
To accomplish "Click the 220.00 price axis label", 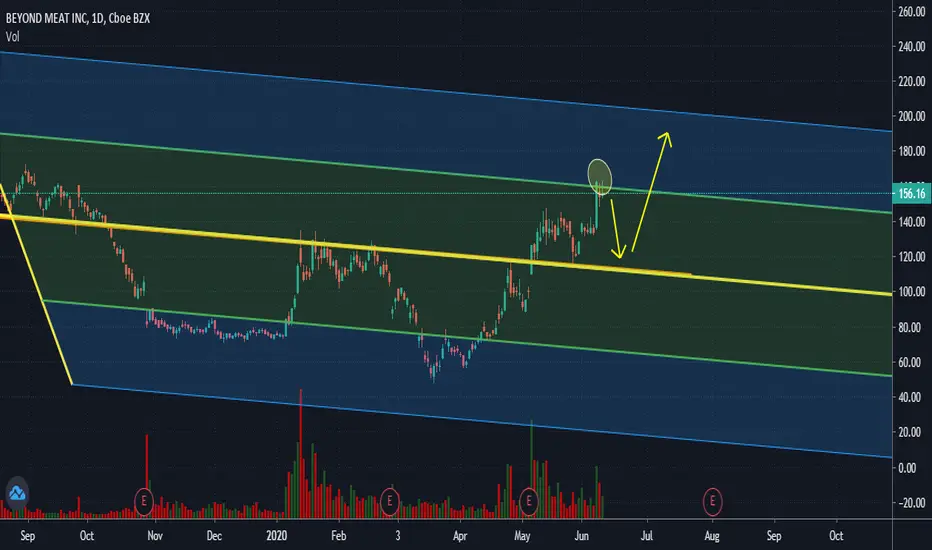I will point(912,81).
